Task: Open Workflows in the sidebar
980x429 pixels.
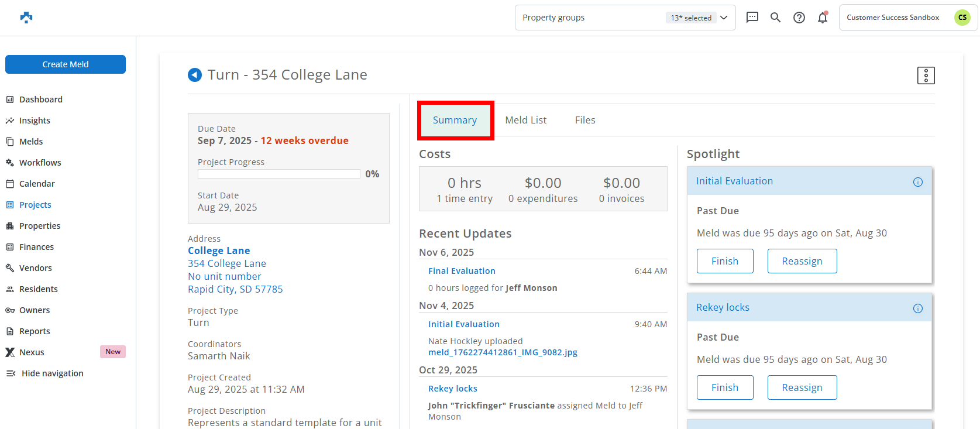Action: 40,163
